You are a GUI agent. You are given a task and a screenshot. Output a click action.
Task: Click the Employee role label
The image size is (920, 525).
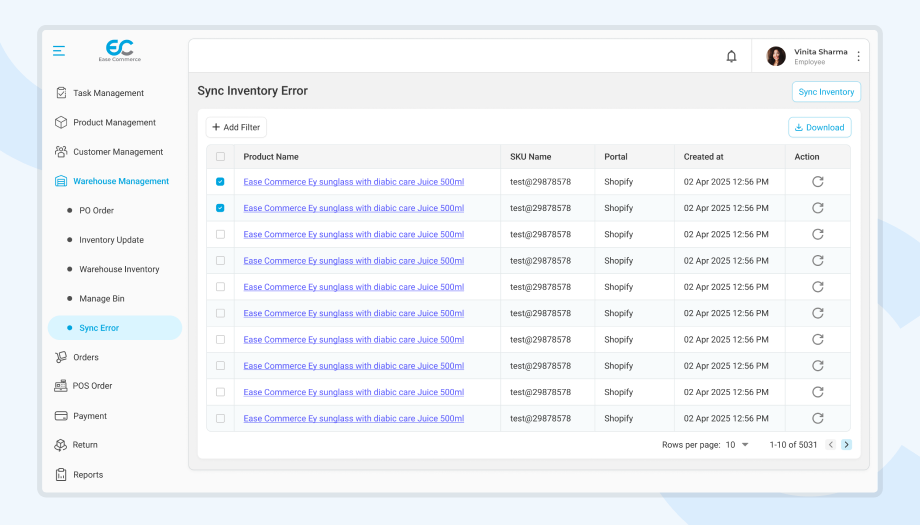coord(810,62)
